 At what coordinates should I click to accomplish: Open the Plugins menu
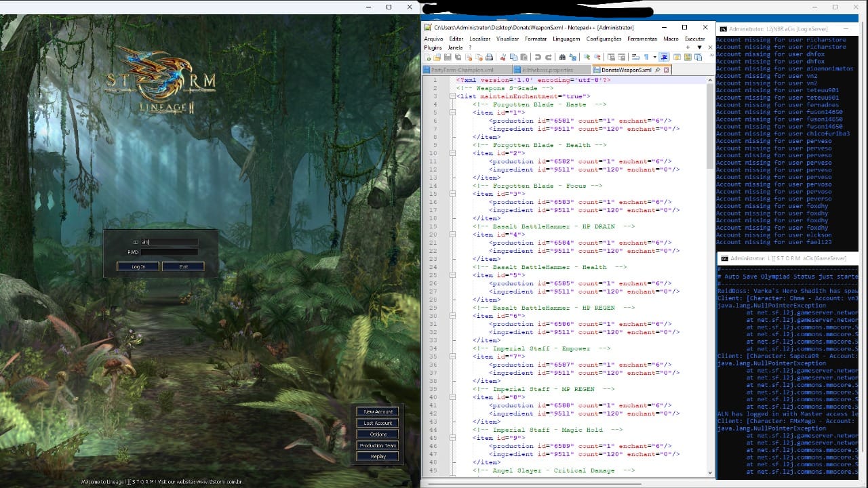433,47
